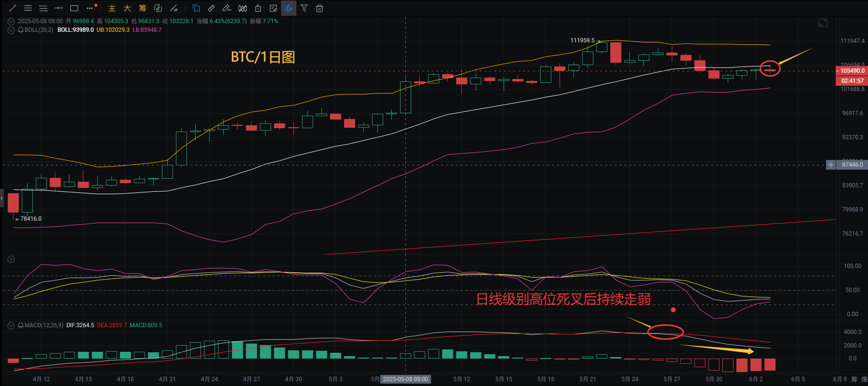The width and height of the screenshot is (868, 386).
Task: Click the trash delete drawings icon
Action: [320, 8]
